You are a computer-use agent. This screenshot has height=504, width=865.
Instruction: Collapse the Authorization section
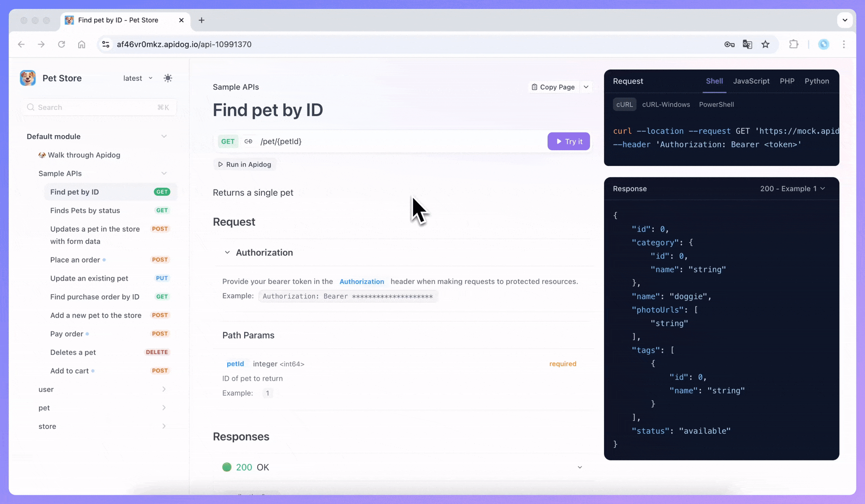pyautogui.click(x=227, y=252)
